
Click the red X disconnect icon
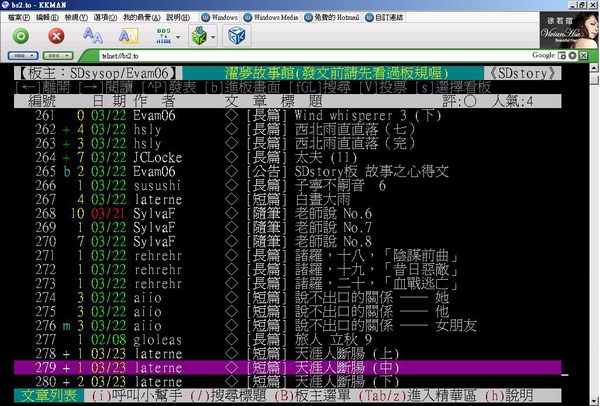coord(56,36)
